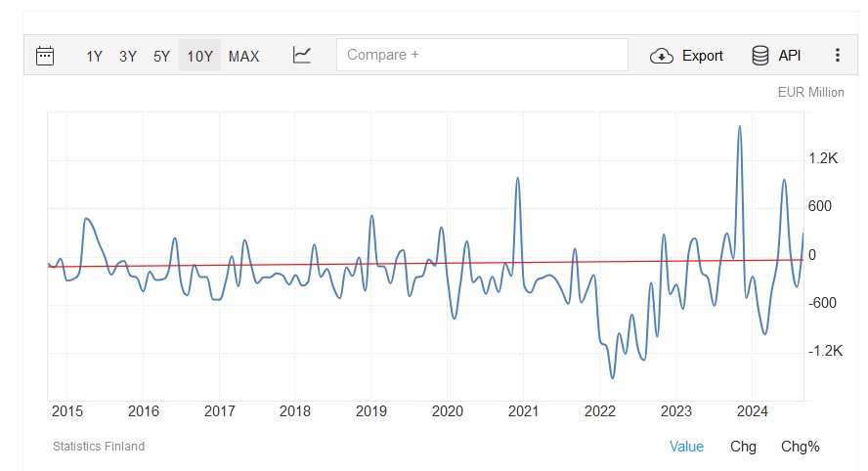Screen dimensions: 868x471
Task: Open the three-dot more options menu
Action: tap(838, 56)
